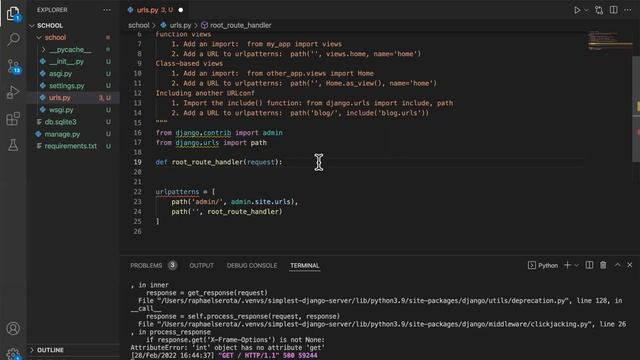
Task: Select the urls.py editor tab
Action: pos(154,10)
